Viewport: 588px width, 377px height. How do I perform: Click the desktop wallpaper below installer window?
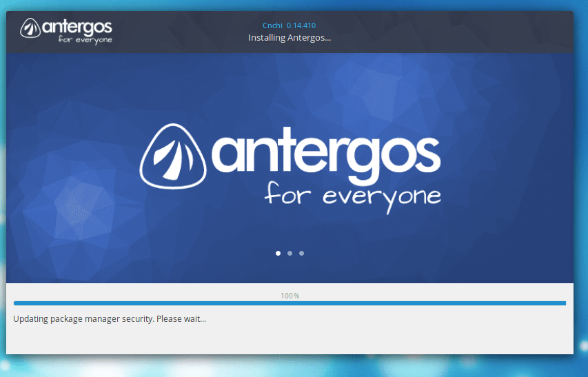tap(290, 367)
